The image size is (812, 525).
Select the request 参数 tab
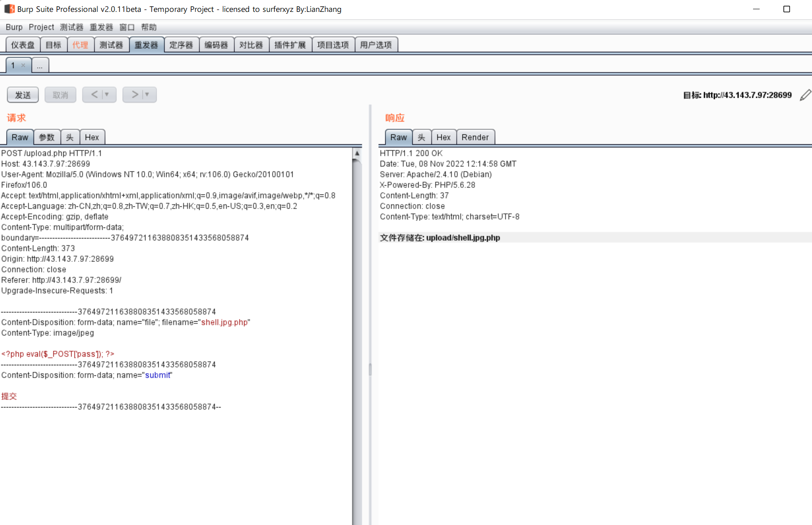[x=47, y=137]
